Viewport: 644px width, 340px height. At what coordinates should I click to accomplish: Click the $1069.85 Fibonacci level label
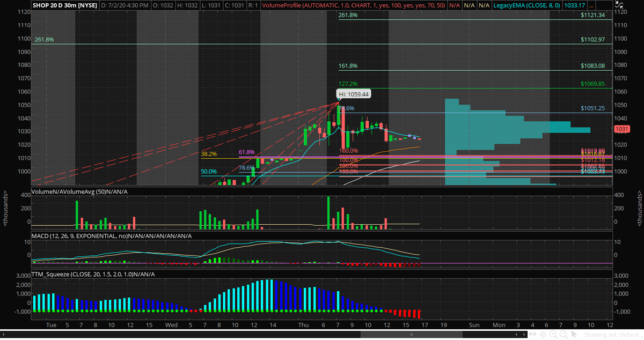click(592, 84)
